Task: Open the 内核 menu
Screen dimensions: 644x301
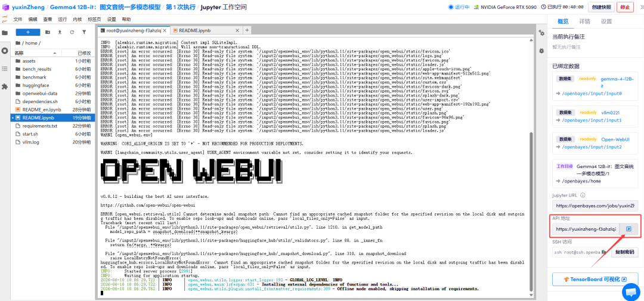Action: click(77, 19)
